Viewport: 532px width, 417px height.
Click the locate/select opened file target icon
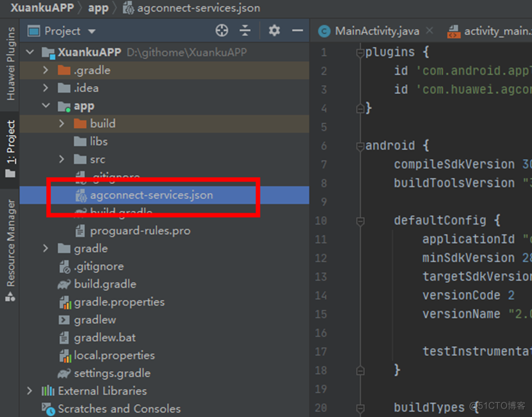tap(222, 31)
